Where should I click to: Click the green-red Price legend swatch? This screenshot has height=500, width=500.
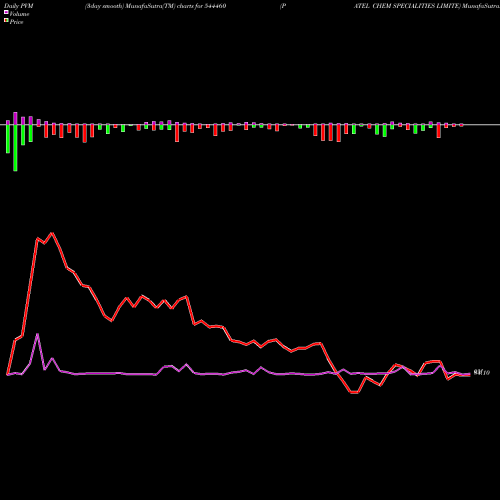(x=6, y=21)
